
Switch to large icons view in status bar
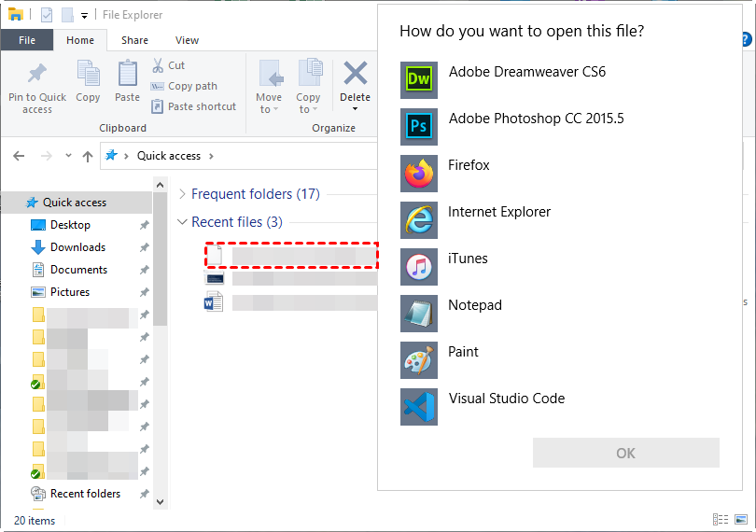(740, 520)
